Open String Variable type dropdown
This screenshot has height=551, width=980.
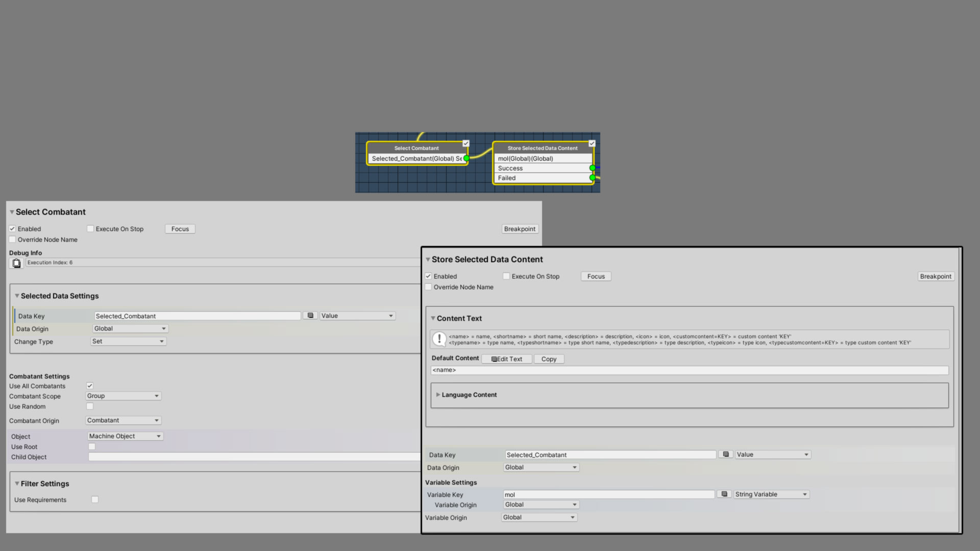(772, 494)
